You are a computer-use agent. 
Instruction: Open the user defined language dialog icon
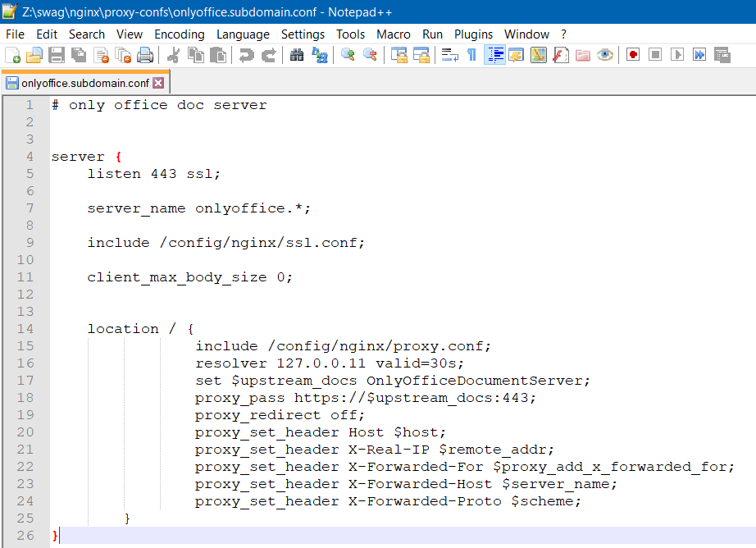tap(516, 55)
